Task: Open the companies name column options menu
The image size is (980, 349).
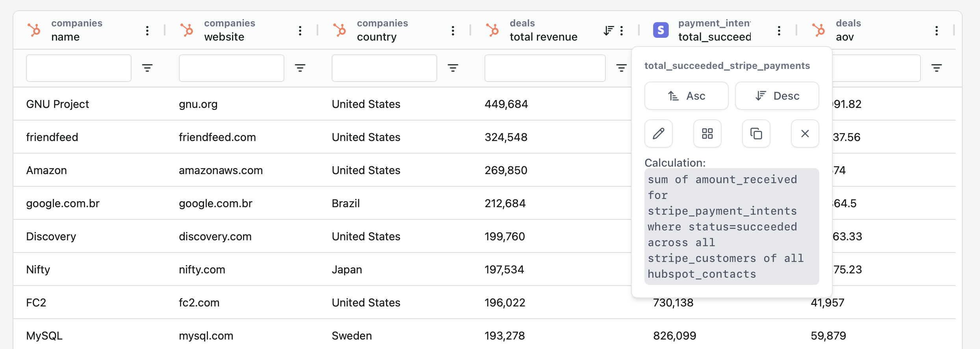Action: coord(147,30)
